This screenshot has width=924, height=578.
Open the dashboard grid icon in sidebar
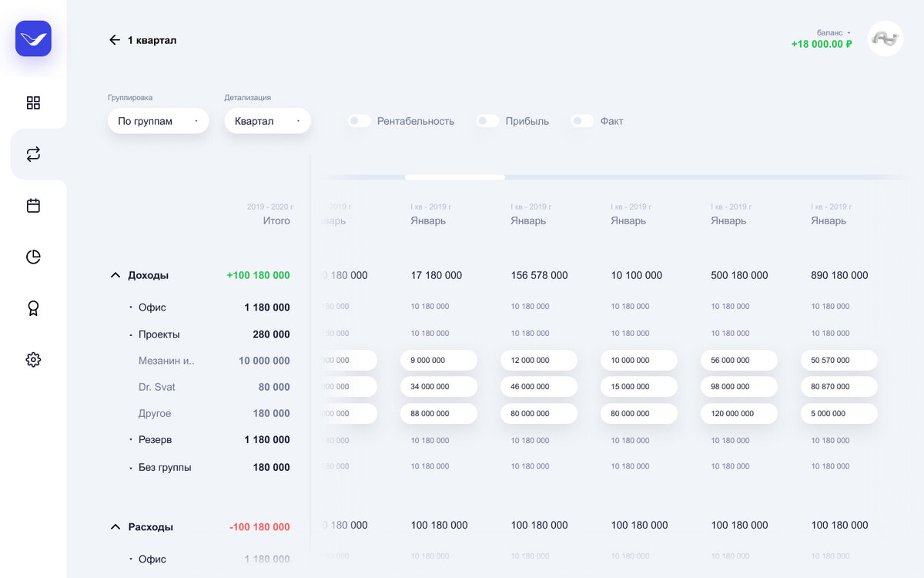[33, 102]
